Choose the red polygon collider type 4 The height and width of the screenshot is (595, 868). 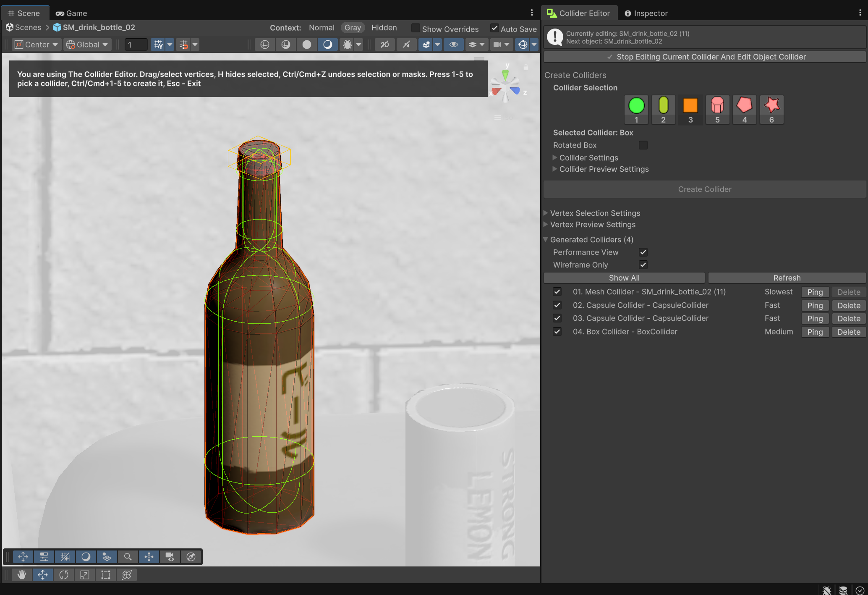click(x=745, y=110)
